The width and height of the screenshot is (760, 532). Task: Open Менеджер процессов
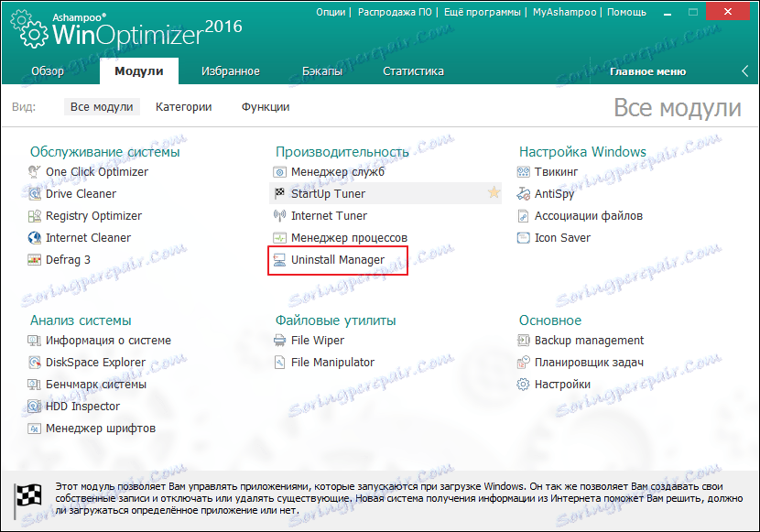point(352,237)
